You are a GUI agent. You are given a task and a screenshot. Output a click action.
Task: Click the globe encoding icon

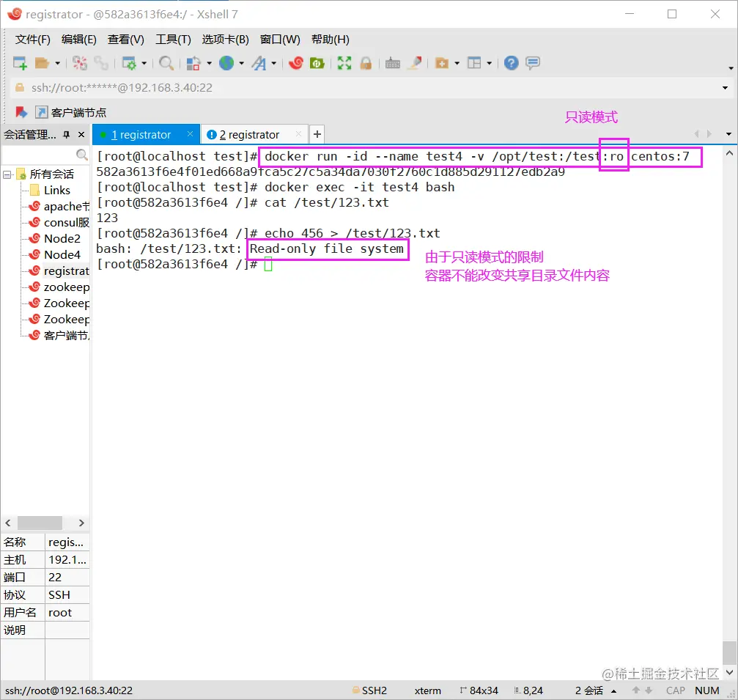coord(226,63)
